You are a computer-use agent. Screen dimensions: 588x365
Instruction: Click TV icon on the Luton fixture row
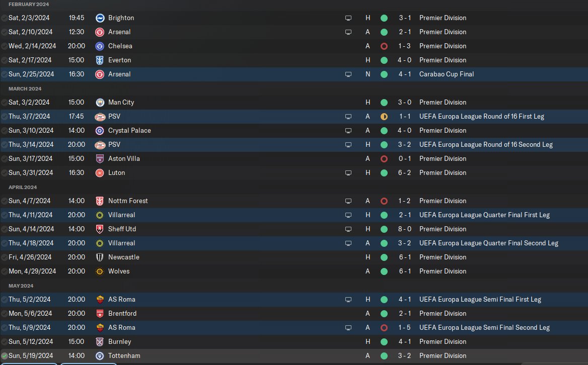(348, 172)
